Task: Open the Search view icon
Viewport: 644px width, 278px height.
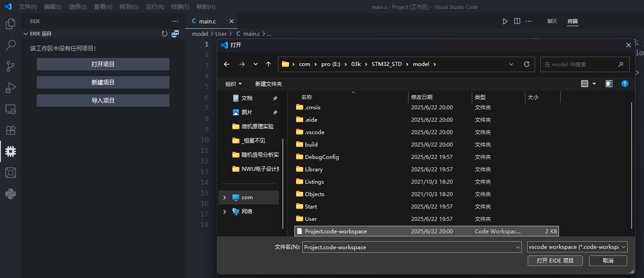Action: [x=11, y=45]
